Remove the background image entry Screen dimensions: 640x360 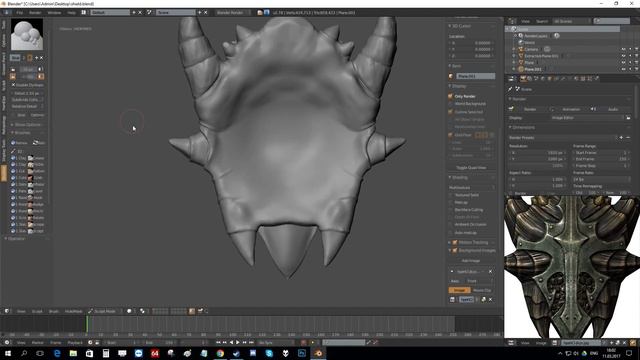(490, 271)
